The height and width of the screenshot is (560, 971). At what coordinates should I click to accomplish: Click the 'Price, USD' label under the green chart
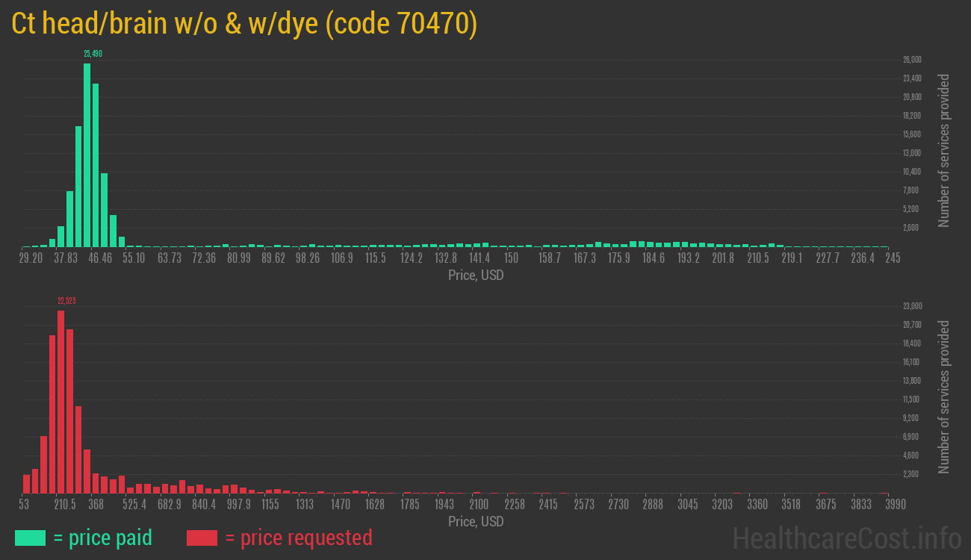[x=476, y=275]
